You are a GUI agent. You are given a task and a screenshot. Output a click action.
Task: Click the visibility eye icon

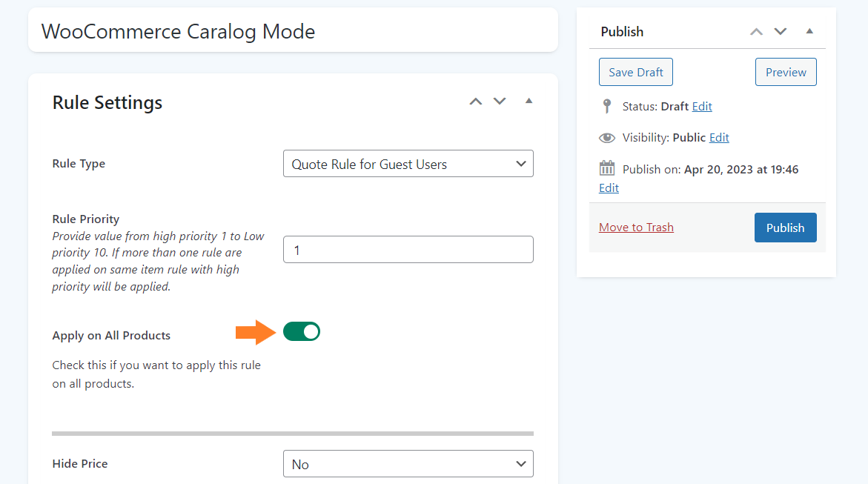tap(607, 138)
